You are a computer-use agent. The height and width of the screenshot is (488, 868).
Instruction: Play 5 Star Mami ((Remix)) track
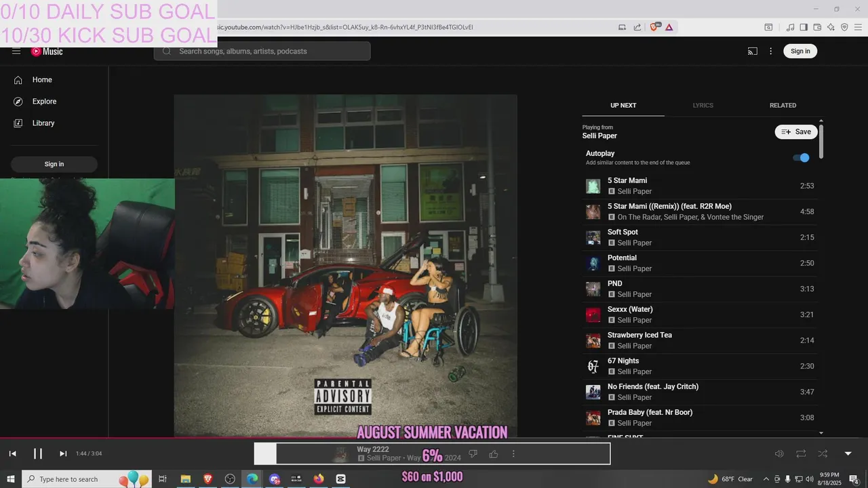(700, 211)
